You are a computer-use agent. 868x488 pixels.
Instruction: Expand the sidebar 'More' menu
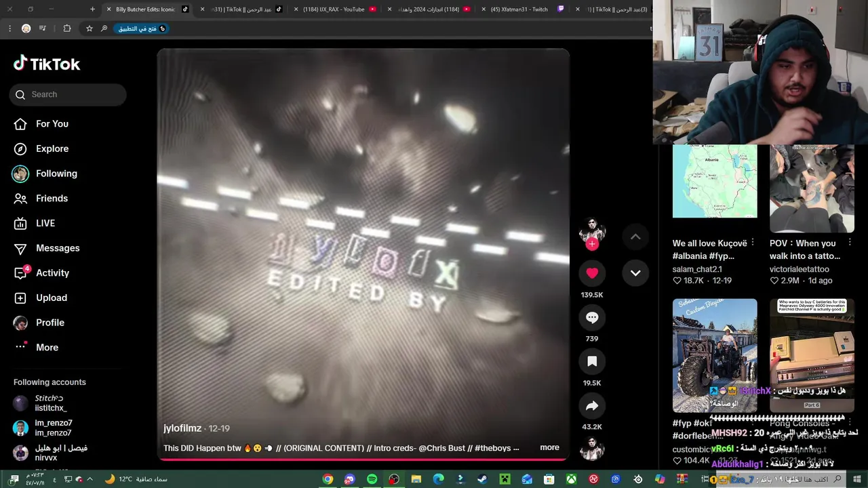tap(47, 347)
